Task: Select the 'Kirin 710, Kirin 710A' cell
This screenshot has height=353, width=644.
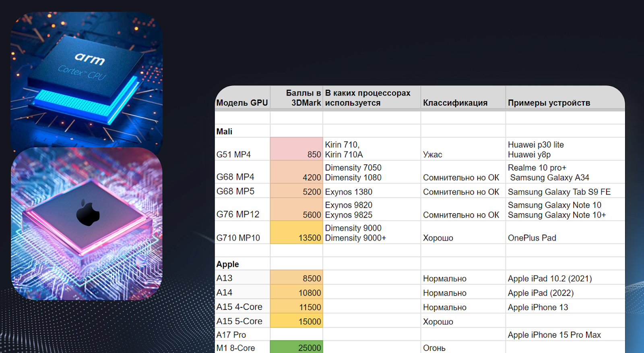Action: 372,149
